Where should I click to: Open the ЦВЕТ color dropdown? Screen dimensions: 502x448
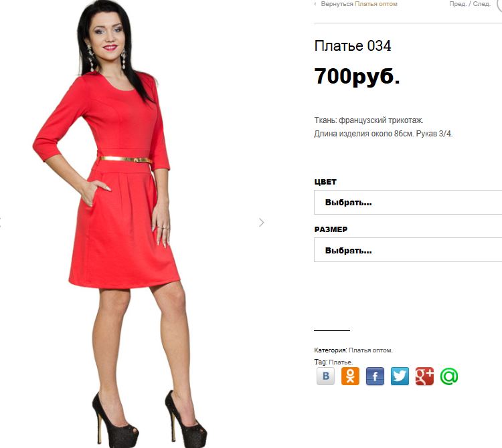point(408,202)
